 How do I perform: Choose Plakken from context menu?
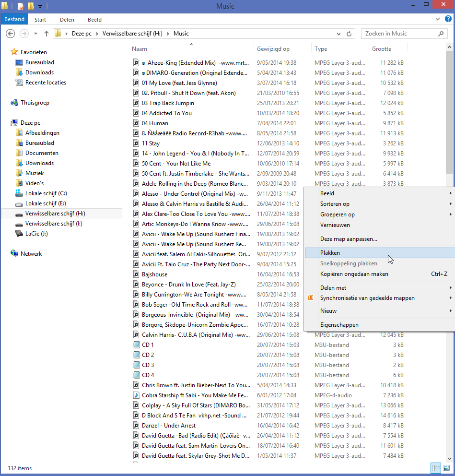pos(380,252)
